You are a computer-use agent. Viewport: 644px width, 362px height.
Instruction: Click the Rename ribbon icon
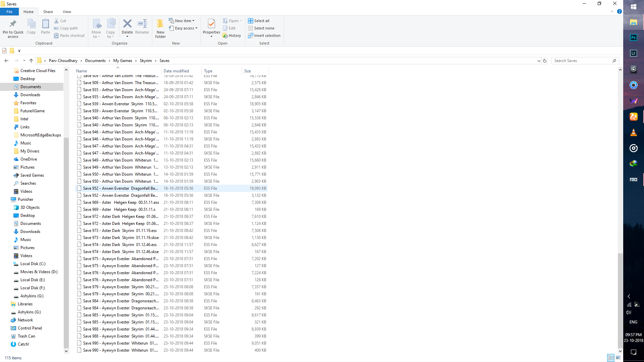click(x=142, y=23)
